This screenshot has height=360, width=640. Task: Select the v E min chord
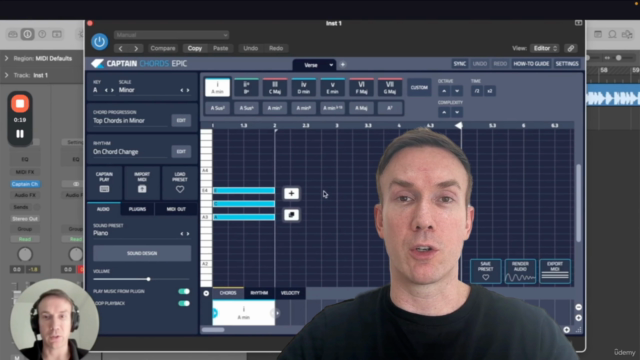click(333, 87)
